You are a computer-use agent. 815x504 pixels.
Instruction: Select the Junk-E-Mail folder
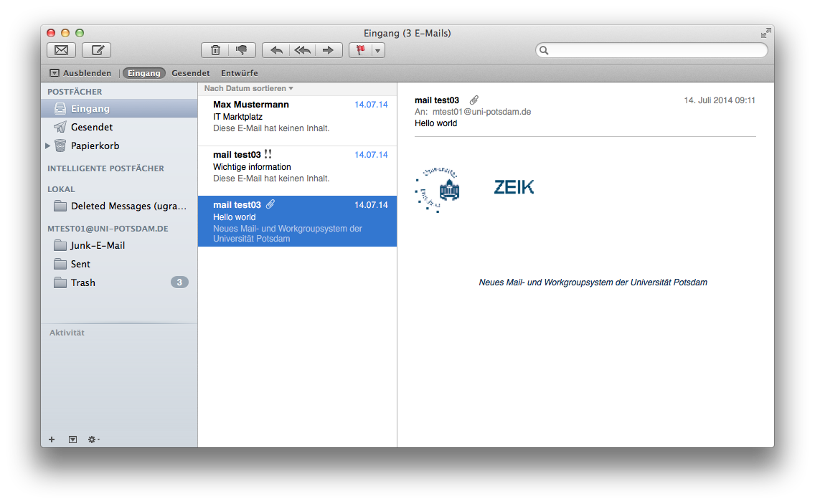click(x=98, y=245)
